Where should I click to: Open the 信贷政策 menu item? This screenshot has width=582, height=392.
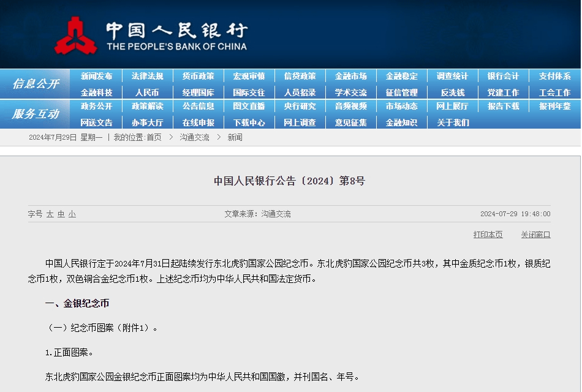point(300,76)
